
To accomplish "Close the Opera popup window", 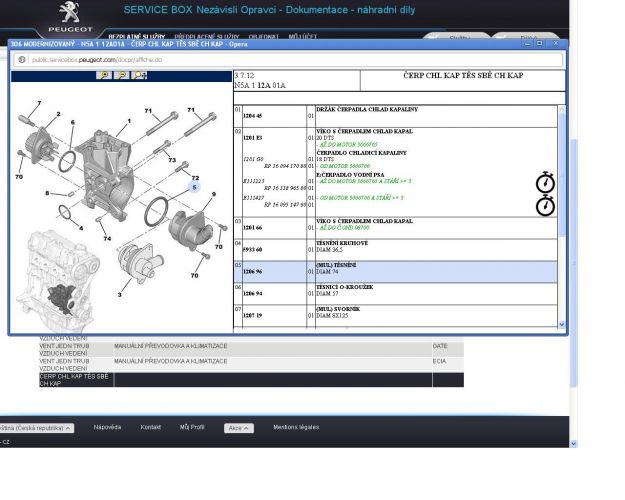I will pyautogui.click(x=556, y=43).
